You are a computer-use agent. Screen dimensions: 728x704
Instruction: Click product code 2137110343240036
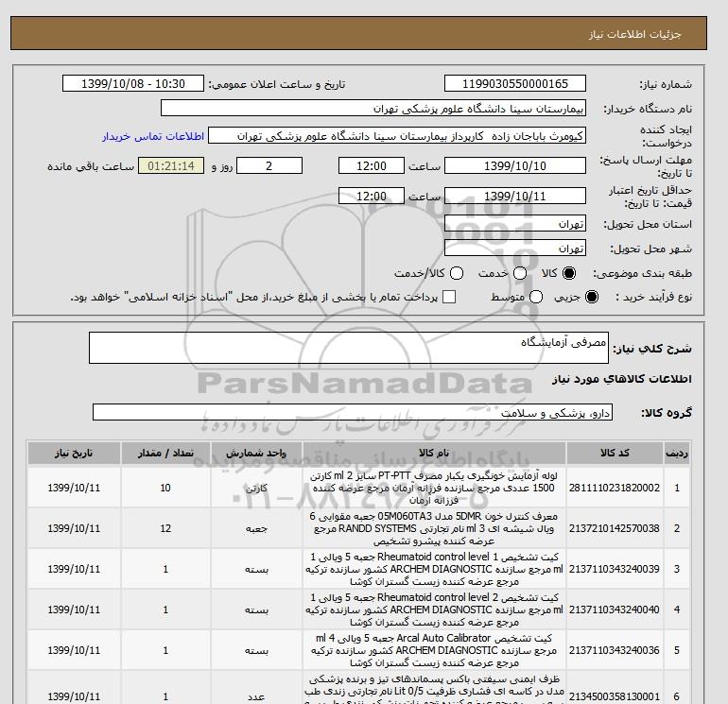coord(615,650)
